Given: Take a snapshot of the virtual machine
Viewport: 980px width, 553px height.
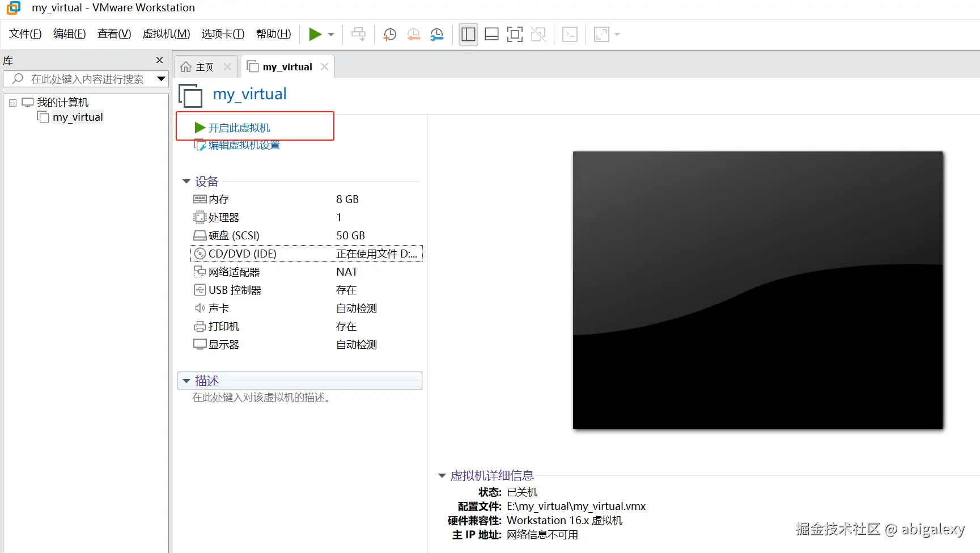Looking at the screenshot, I should pyautogui.click(x=389, y=34).
